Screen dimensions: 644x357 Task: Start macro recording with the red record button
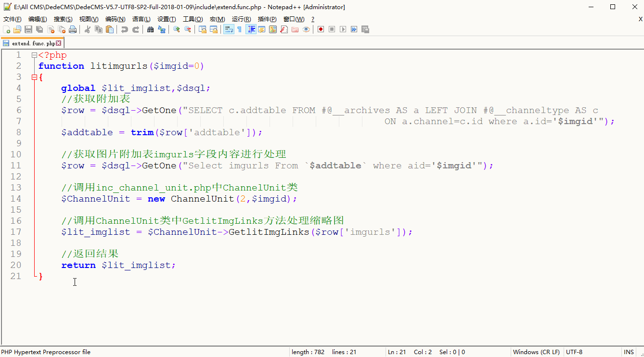click(x=321, y=29)
